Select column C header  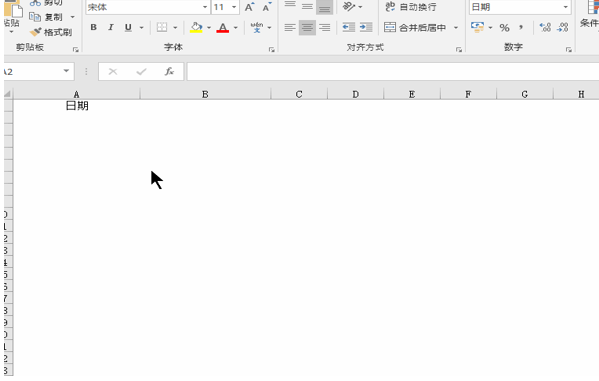click(299, 94)
